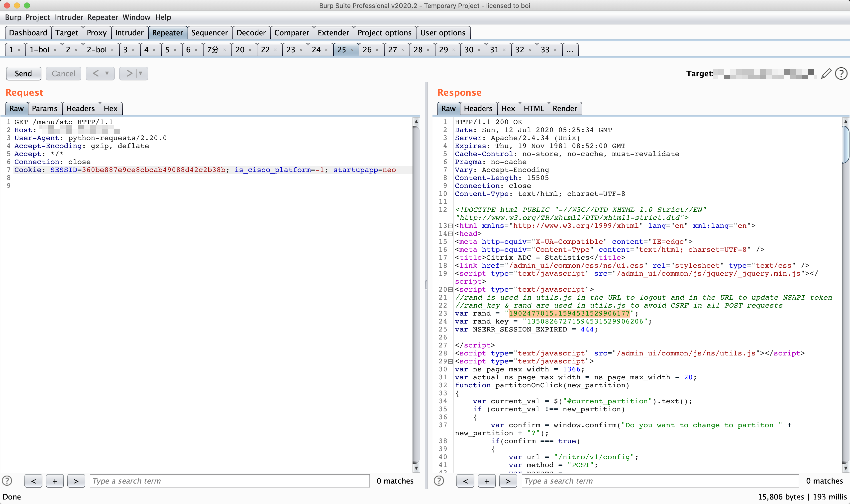The width and height of the screenshot is (850, 504).
Task: Click the request search help icon
Action: [x=7, y=481]
